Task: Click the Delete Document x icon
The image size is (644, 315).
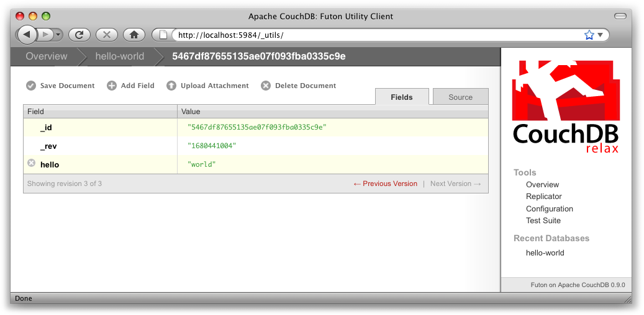Action: 266,86
